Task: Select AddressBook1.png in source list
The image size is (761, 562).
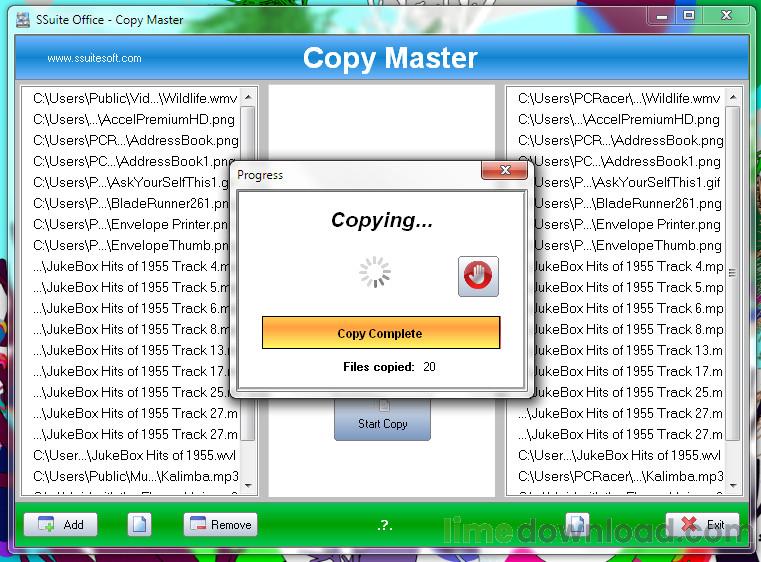Action: [x=136, y=161]
